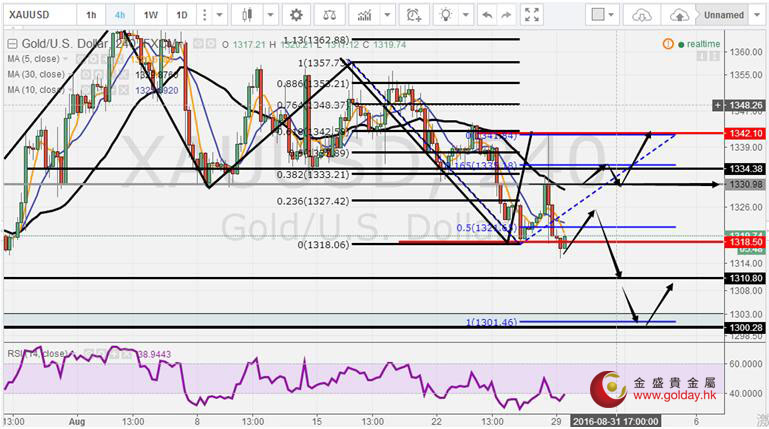The height and width of the screenshot is (429, 769).
Task: Open chart settings gear icon
Action: click(x=296, y=15)
